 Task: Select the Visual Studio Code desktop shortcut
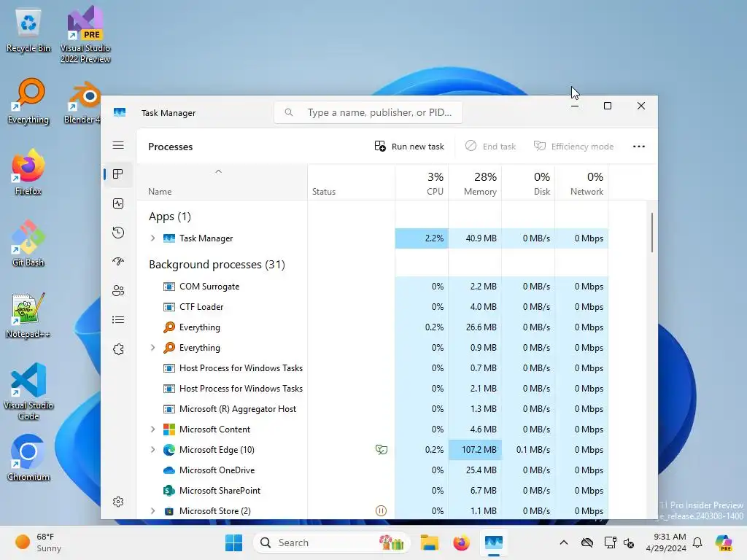click(x=28, y=392)
